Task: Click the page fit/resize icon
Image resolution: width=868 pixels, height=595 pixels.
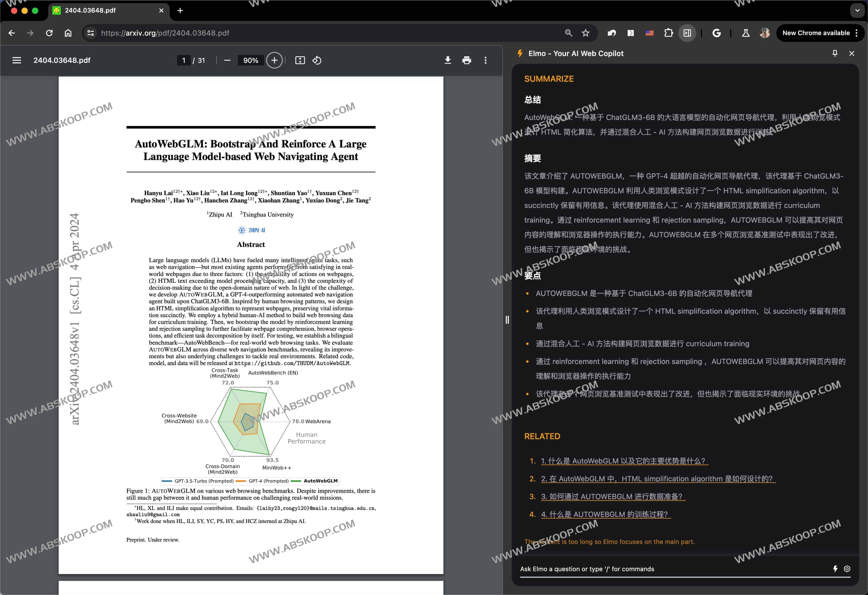Action: click(300, 60)
